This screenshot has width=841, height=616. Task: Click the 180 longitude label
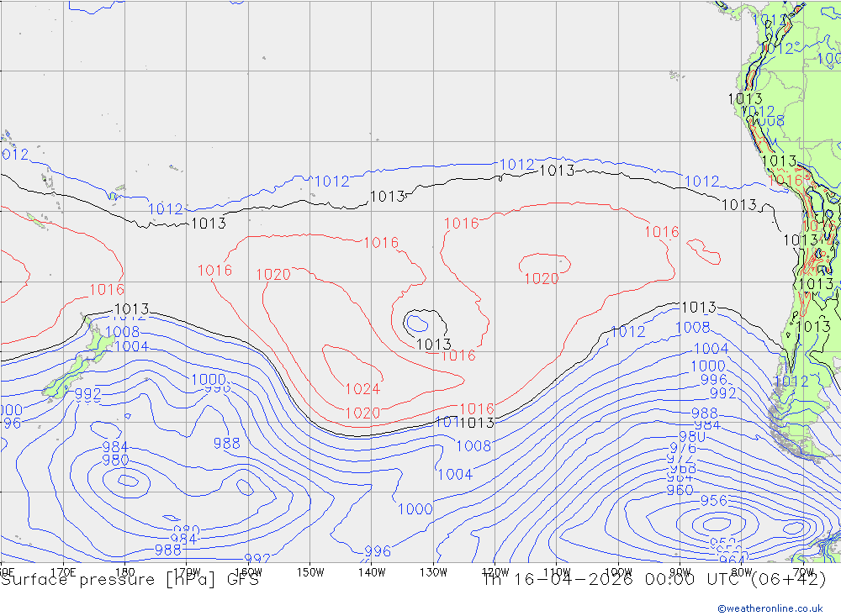tap(125, 572)
